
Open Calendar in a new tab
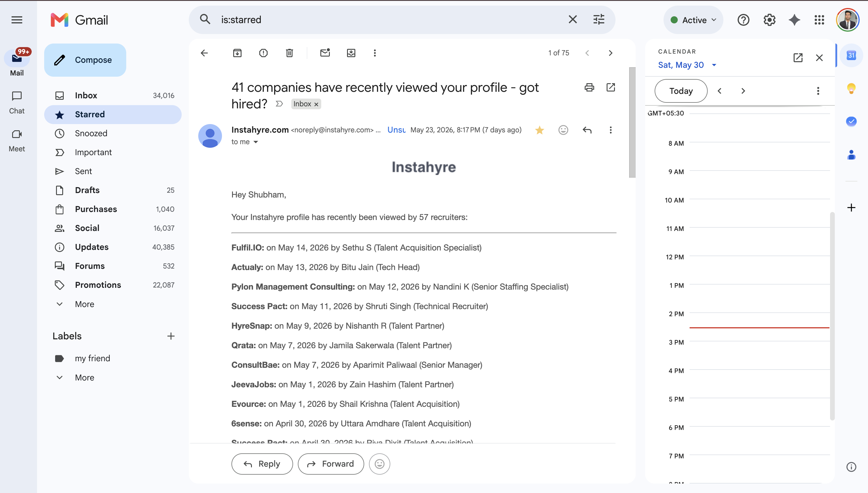tap(798, 57)
